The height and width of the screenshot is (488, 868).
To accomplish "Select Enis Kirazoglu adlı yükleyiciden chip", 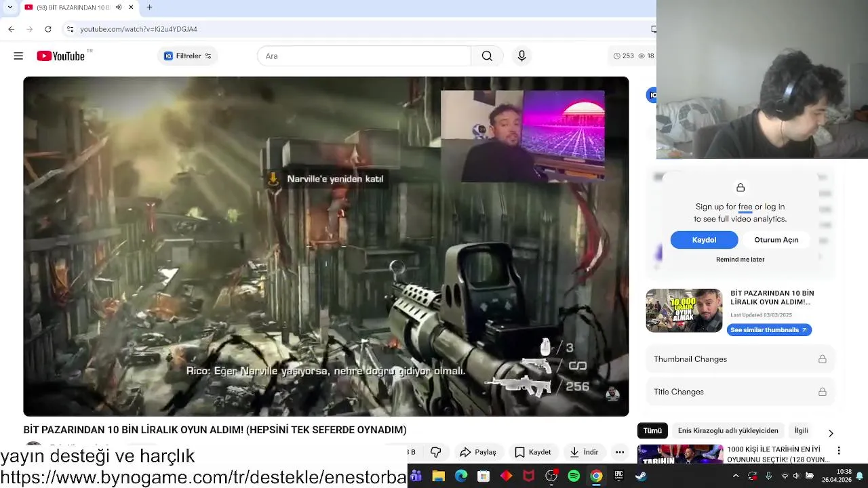I will coord(728,430).
